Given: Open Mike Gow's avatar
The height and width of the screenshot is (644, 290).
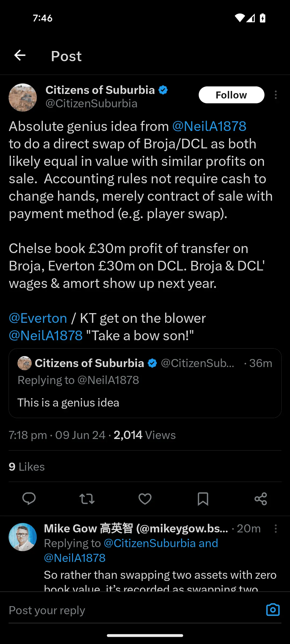Looking at the screenshot, I should click(x=23, y=537).
